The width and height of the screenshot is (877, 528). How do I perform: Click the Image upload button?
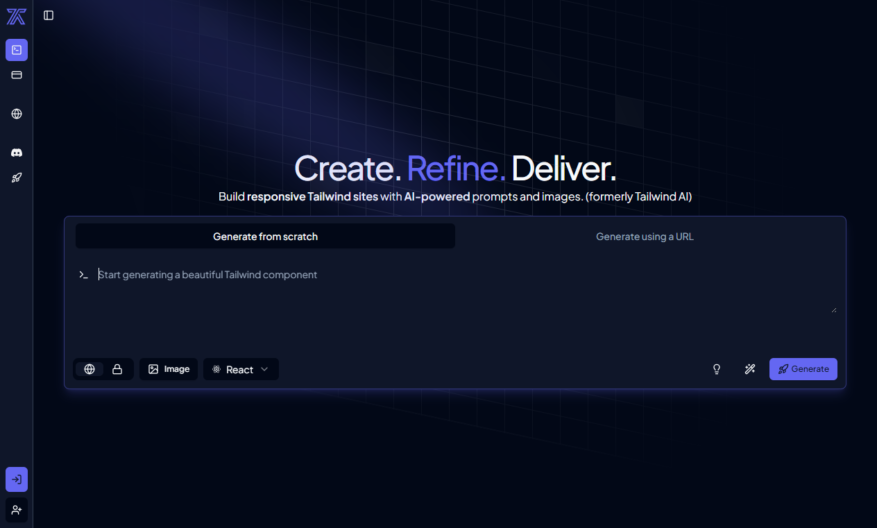168,369
